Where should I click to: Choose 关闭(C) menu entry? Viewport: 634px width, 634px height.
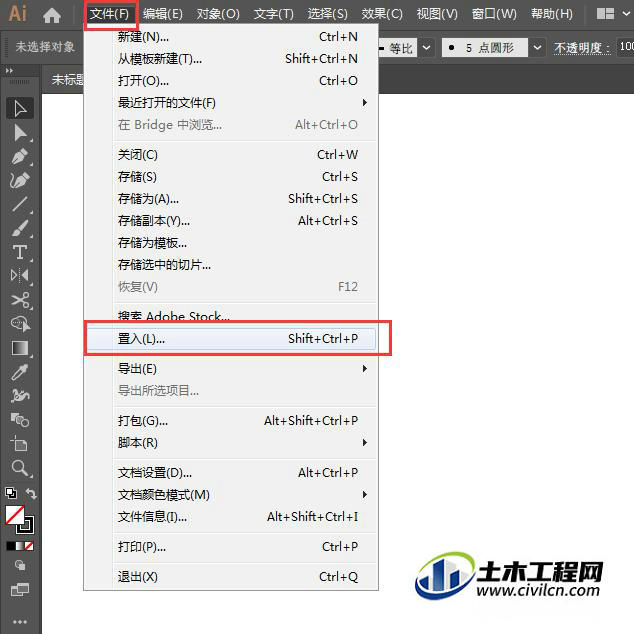click(x=231, y=154)
